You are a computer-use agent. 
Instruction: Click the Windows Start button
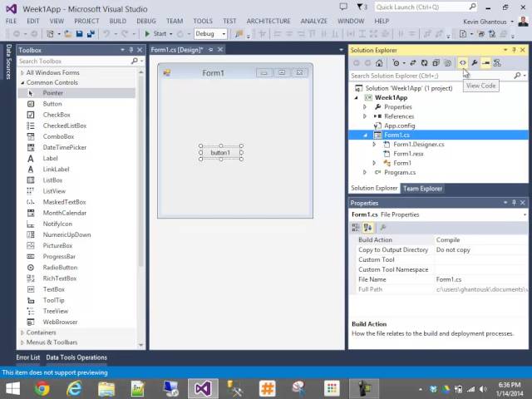pos(13,388)
